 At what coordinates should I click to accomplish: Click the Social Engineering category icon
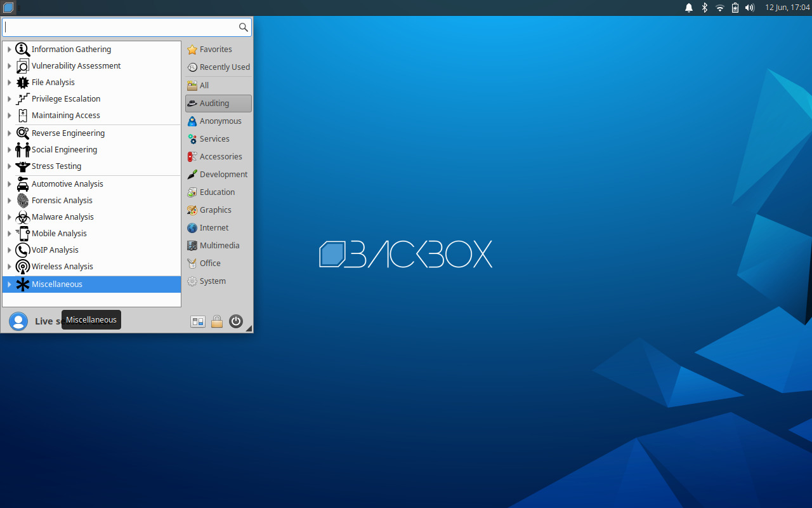point(22,149)
